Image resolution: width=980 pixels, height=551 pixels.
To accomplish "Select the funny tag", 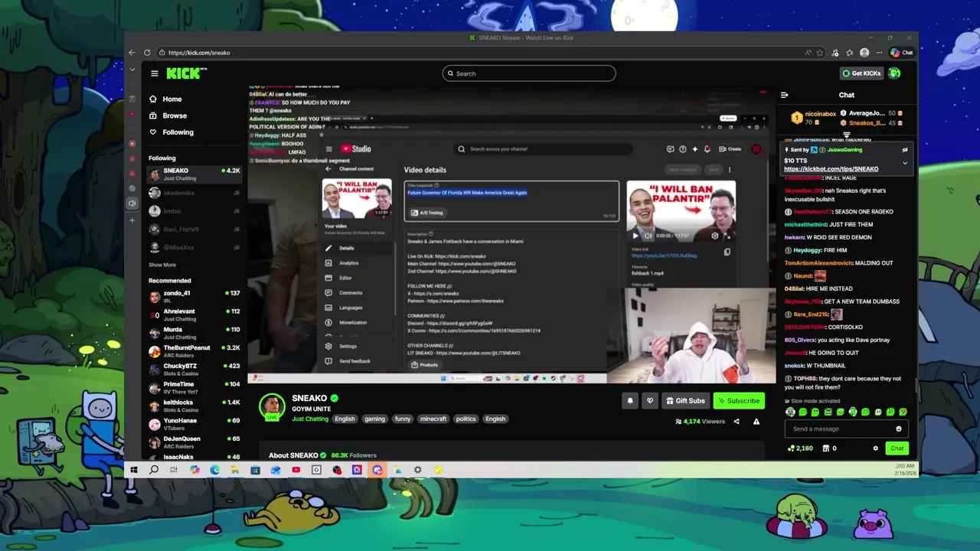I will point(403,419).
